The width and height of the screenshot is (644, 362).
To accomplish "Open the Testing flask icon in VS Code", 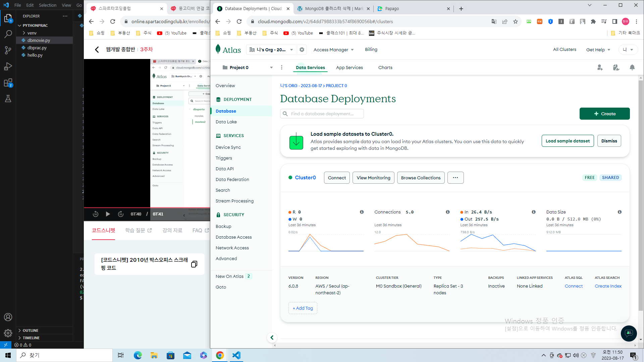I will (x=8, y=99).
